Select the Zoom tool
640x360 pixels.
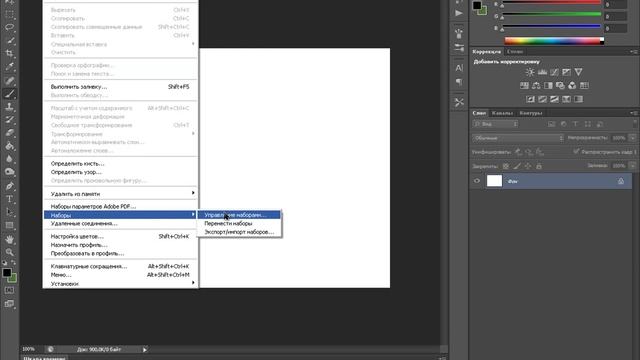pyautogui.click(x=9, y=252)
